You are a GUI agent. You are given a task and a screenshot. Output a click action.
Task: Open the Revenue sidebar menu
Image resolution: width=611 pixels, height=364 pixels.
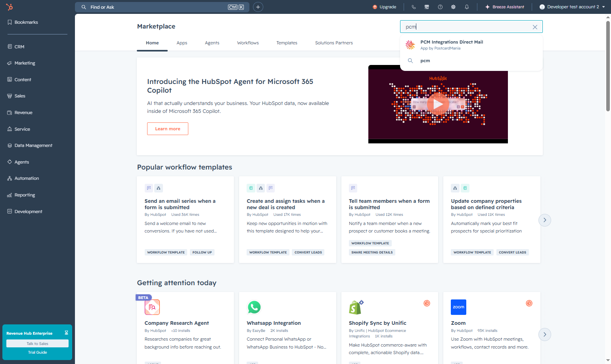[20, 112]
